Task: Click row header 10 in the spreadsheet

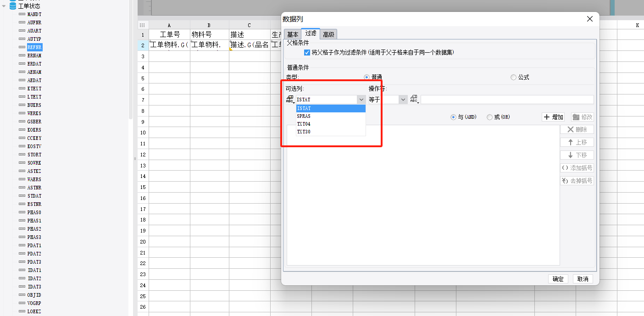Action: tap(143, 133)
